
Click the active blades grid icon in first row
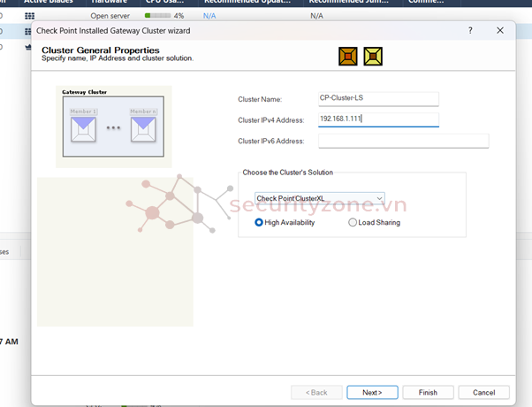[29, 16]
